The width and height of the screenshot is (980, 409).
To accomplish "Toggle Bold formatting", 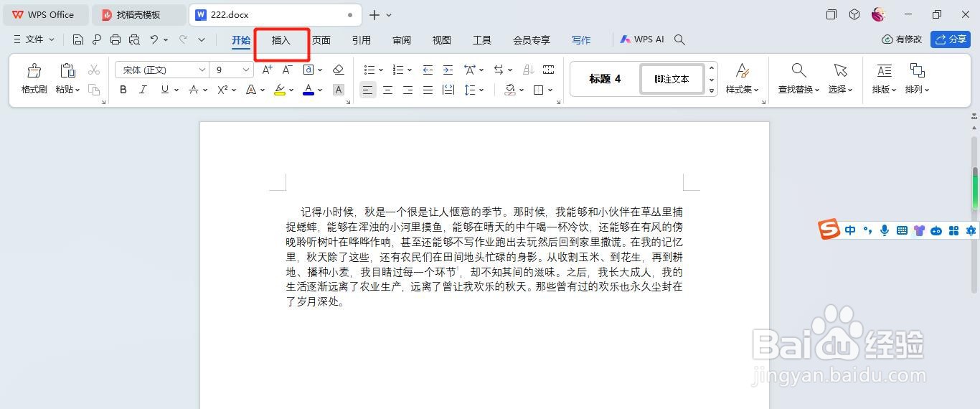I will pos(123,90).
